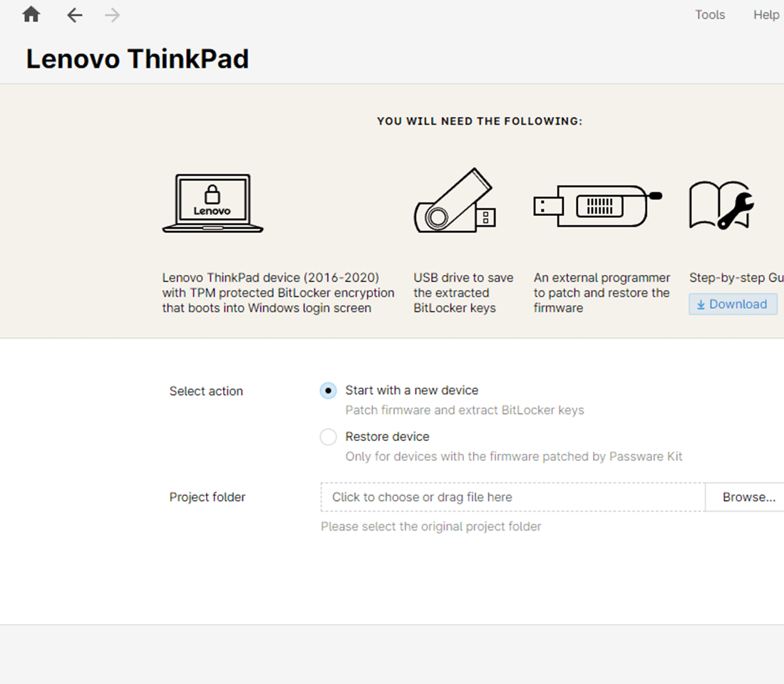Click the USB flash drive icon
This screenshot has height=684, width=784.
pyautogui.click(x=455, y=200)
